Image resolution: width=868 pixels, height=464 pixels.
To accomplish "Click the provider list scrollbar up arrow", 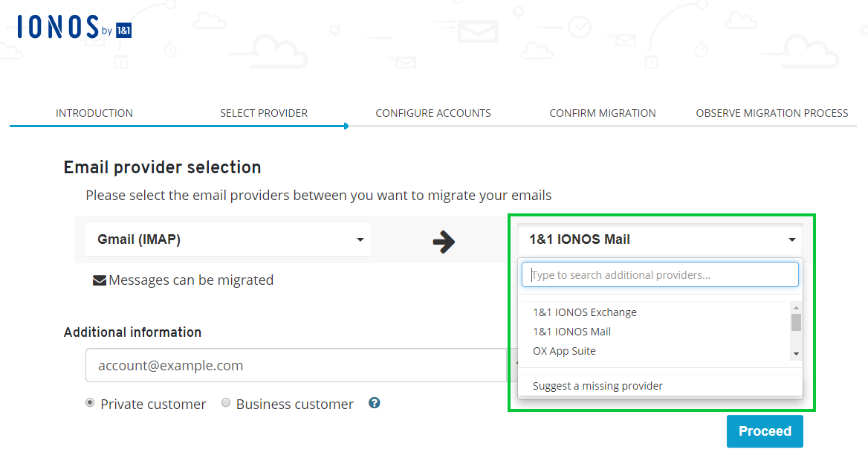I will pos(796,308).
